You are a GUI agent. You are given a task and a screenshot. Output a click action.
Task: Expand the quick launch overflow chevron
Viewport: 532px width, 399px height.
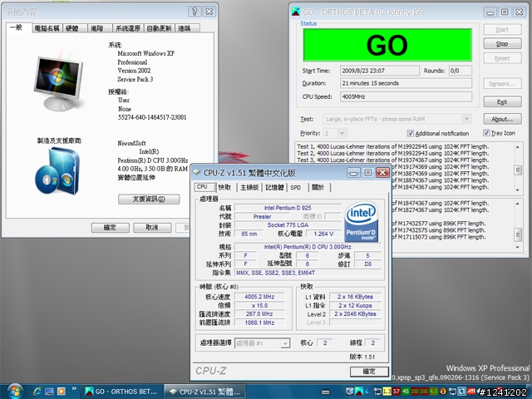tap(74, 388)
